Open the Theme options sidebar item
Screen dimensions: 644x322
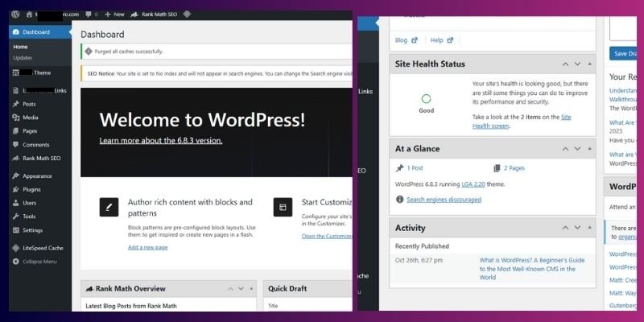click(x=40, y=72)
